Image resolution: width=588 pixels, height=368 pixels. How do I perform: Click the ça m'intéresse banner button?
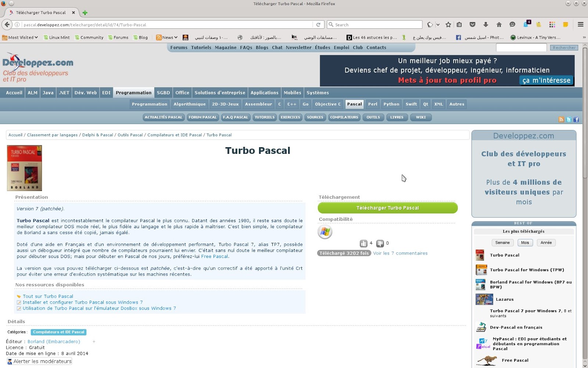[546, 80]
